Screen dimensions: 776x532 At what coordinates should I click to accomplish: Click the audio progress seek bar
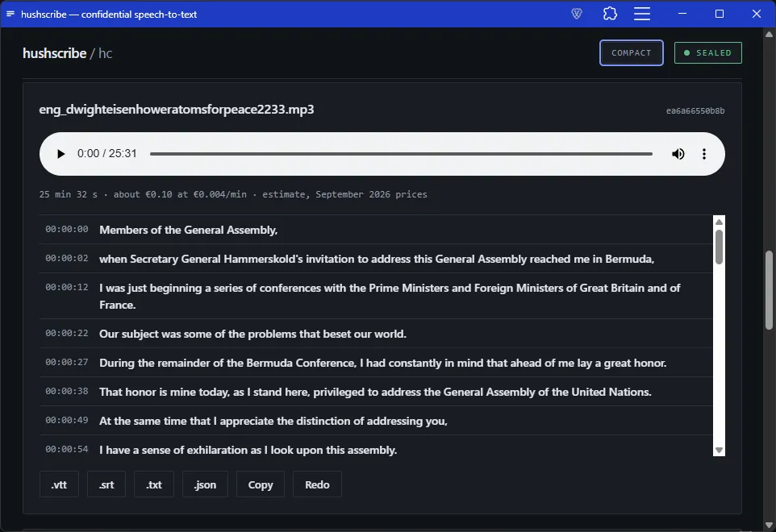(x=401, y=154)
